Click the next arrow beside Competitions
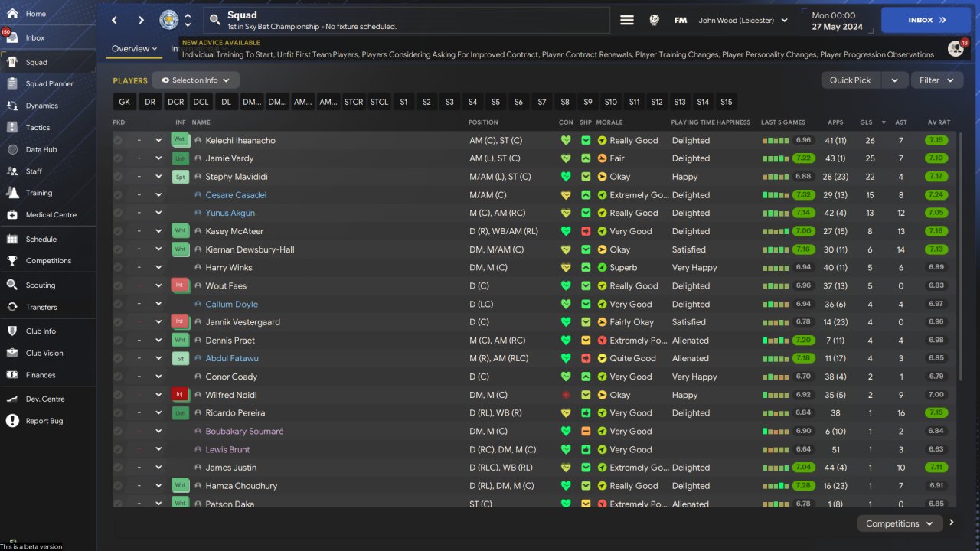980x551 pixels. pos(952,523)
